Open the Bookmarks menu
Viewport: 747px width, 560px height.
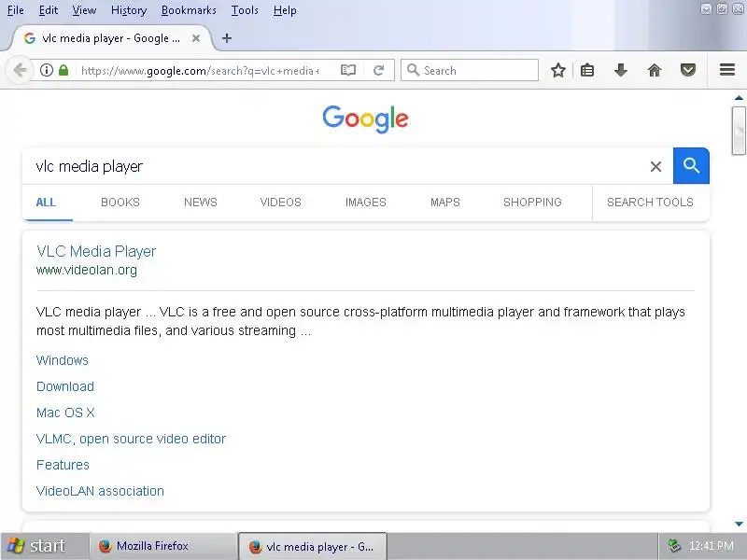pyautogui.click(x=189, y=10)
